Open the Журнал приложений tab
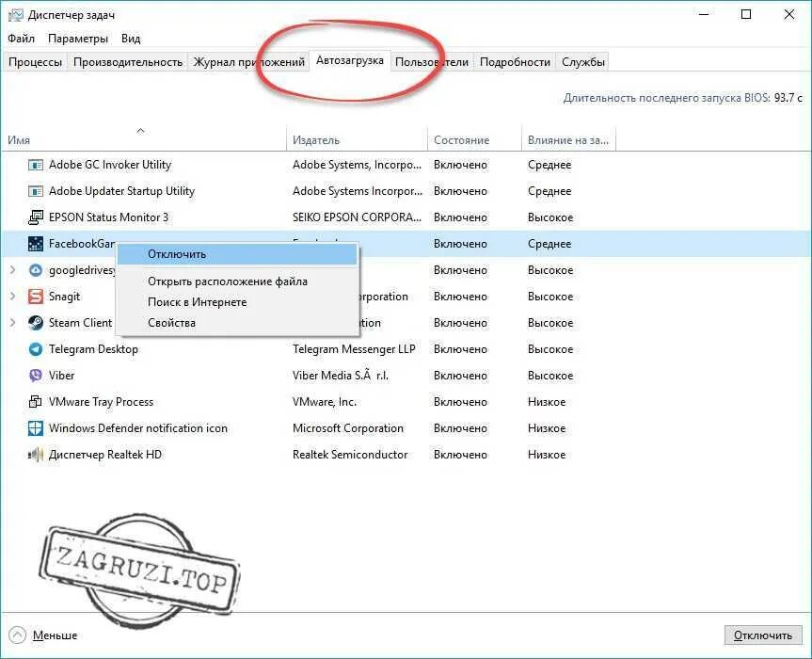Screen dimensions: 812x659 coord(248,61)
